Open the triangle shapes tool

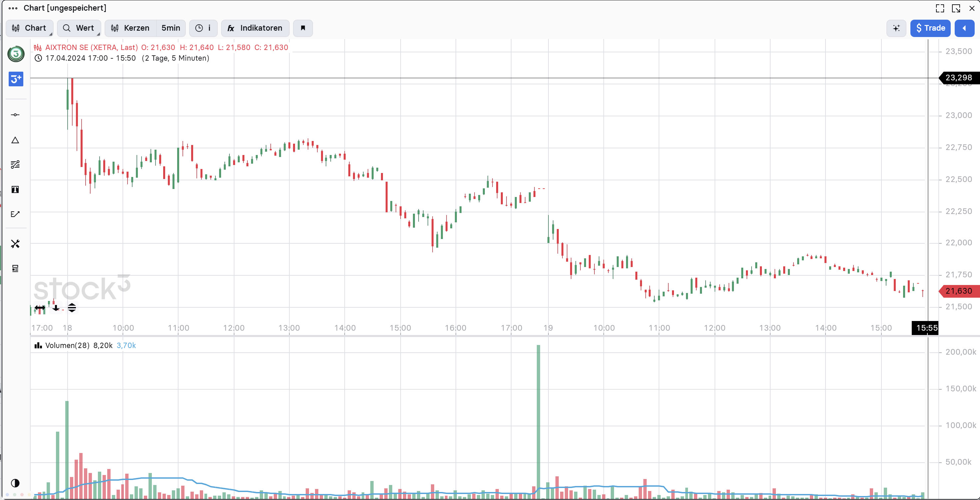pos(15,140)
